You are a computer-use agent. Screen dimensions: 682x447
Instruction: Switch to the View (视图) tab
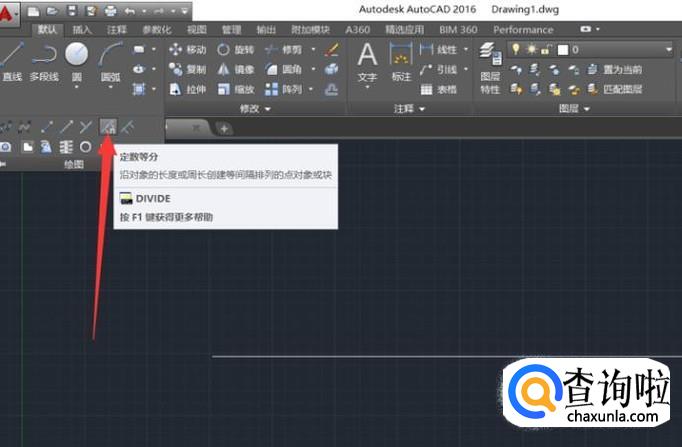point(197,30)
